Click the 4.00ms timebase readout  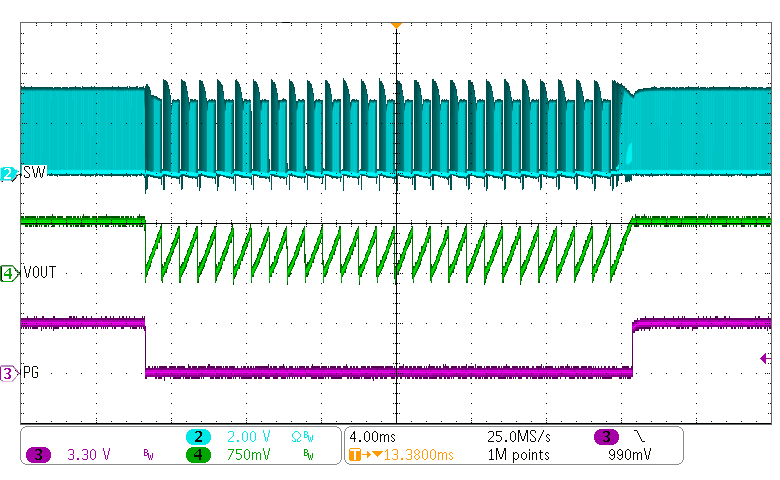tap(372, 437)
